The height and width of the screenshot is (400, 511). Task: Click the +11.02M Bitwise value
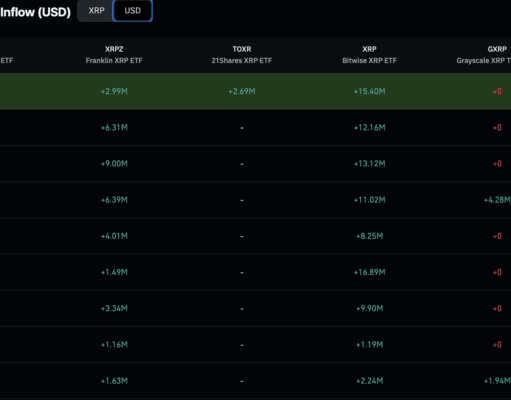coord(369,200)
